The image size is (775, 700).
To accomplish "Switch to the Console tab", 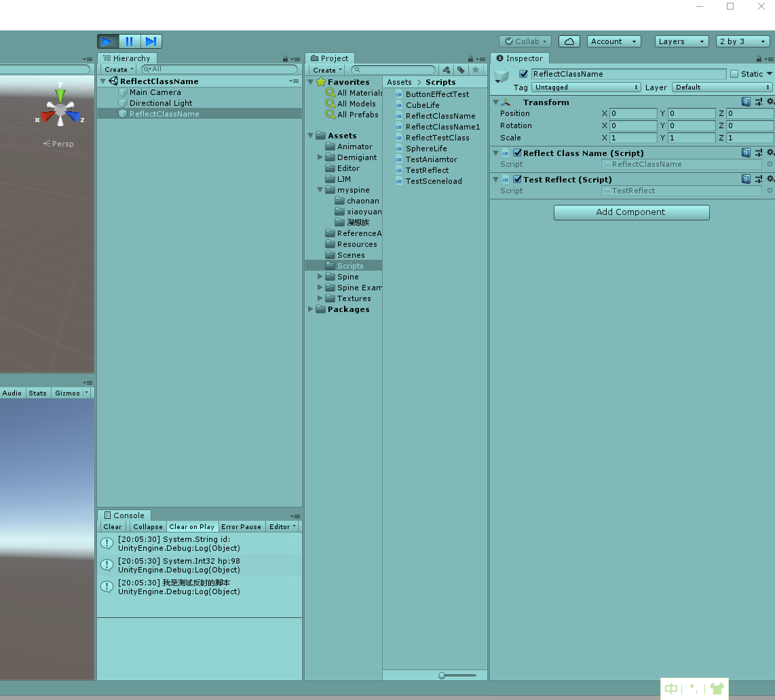I will (124, 516).
